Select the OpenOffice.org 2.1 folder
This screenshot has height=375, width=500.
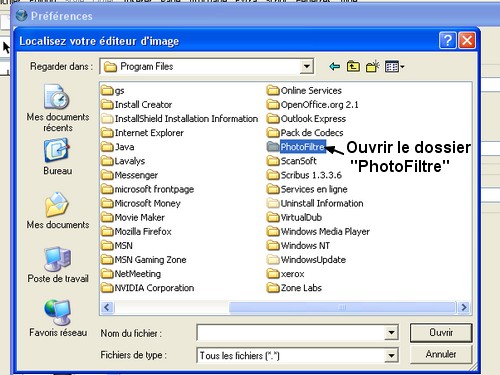pos(313,105)
